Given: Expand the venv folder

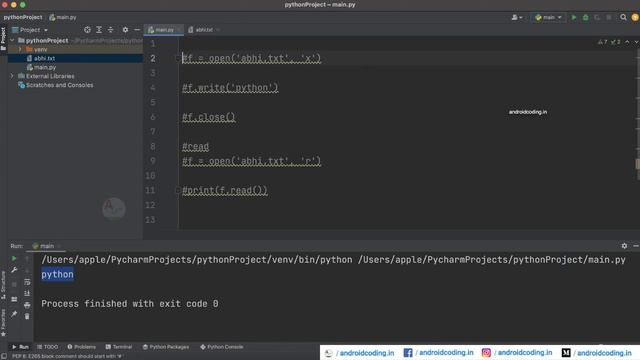Looking at the screenshot, I should (20, 49).
